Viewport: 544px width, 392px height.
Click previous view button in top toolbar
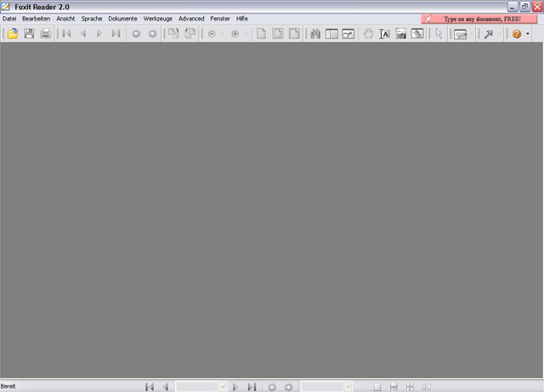(136, 34)
